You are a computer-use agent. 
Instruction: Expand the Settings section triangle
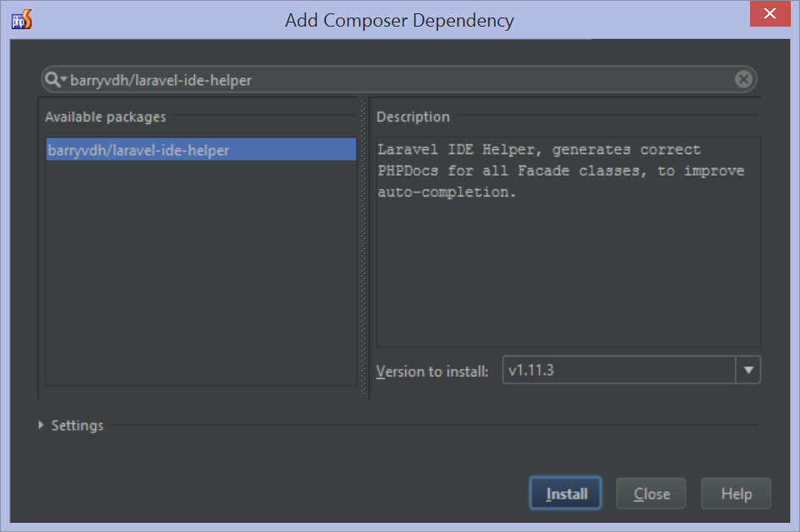[42, 425]
